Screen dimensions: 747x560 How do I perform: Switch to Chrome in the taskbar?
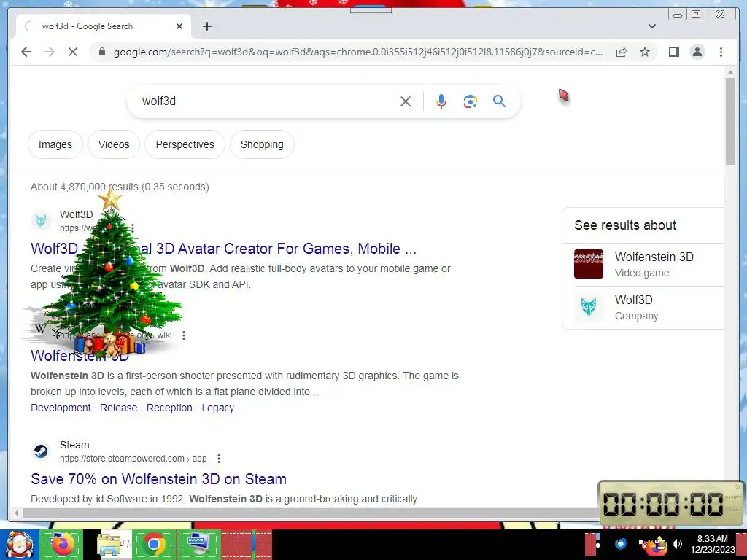click(x=154, y=544)
